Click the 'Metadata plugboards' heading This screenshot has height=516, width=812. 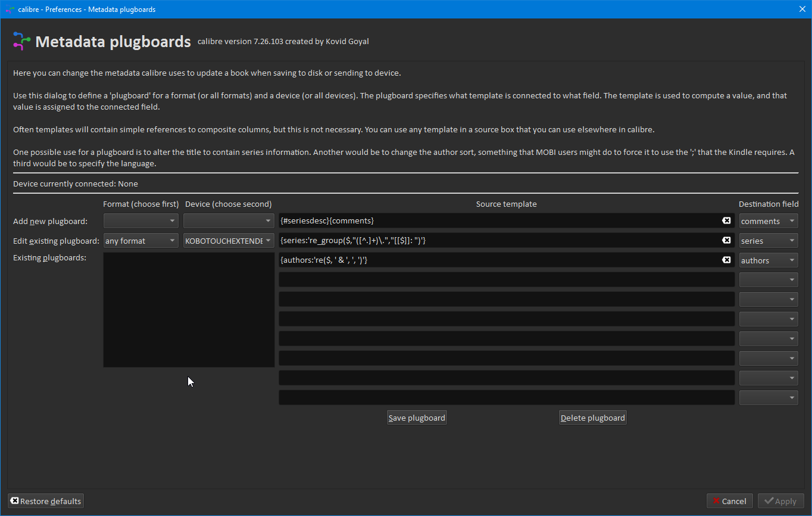click(113, 42)
